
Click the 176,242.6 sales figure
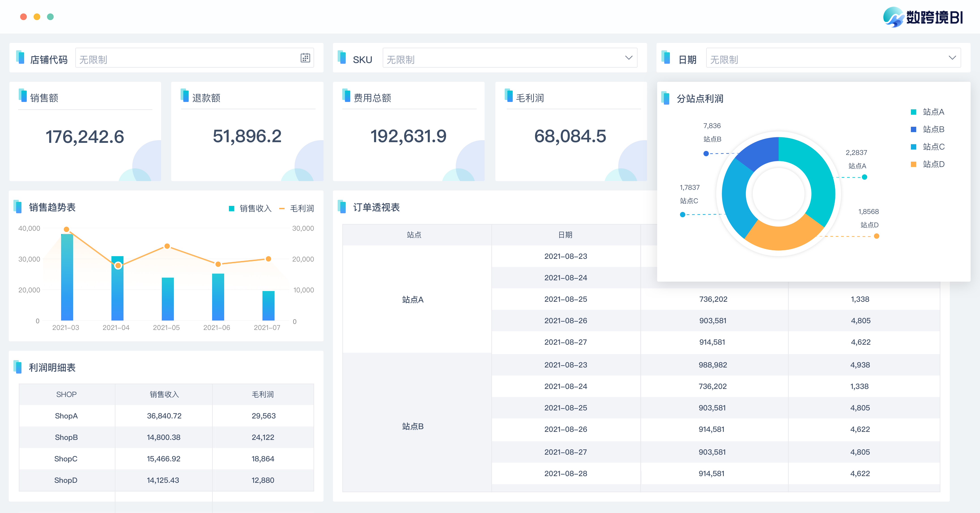tap(85, 137)
